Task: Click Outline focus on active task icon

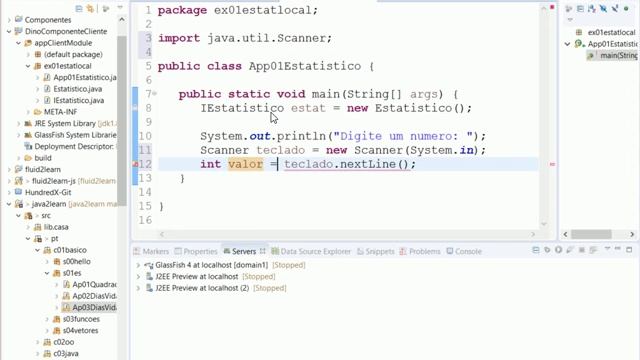Action: [569, 8]
